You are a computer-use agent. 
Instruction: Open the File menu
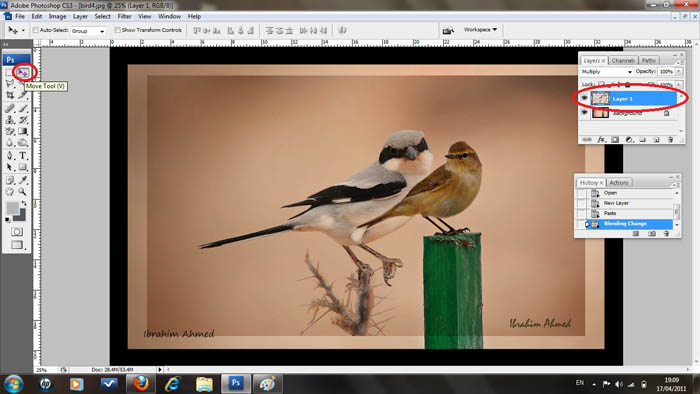click(x=20, y=17)
